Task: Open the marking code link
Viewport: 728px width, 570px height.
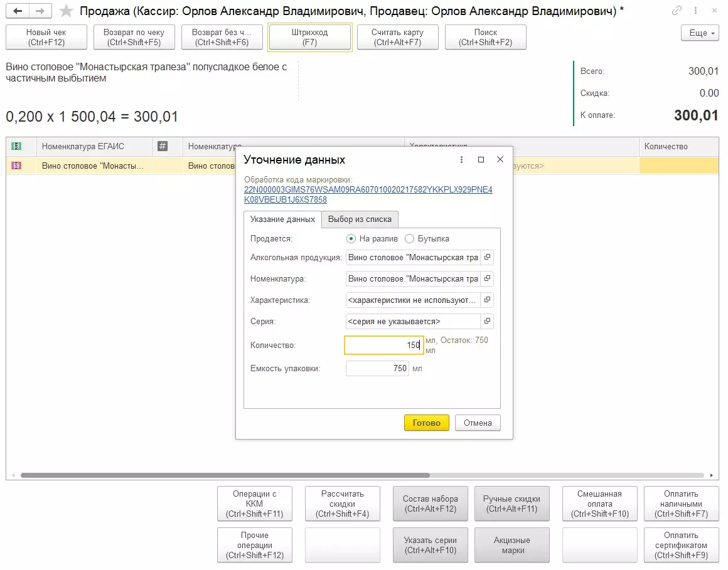Action: pyautogui.click(x=368, y=194)
